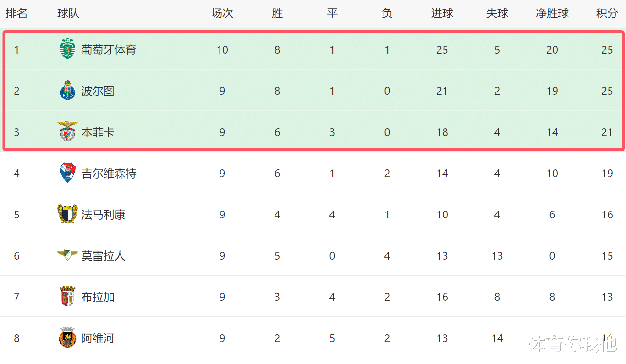The width and height of the screenshot is (626, 364).
Task: Click the Famalicão club crest
Action: 67,214
